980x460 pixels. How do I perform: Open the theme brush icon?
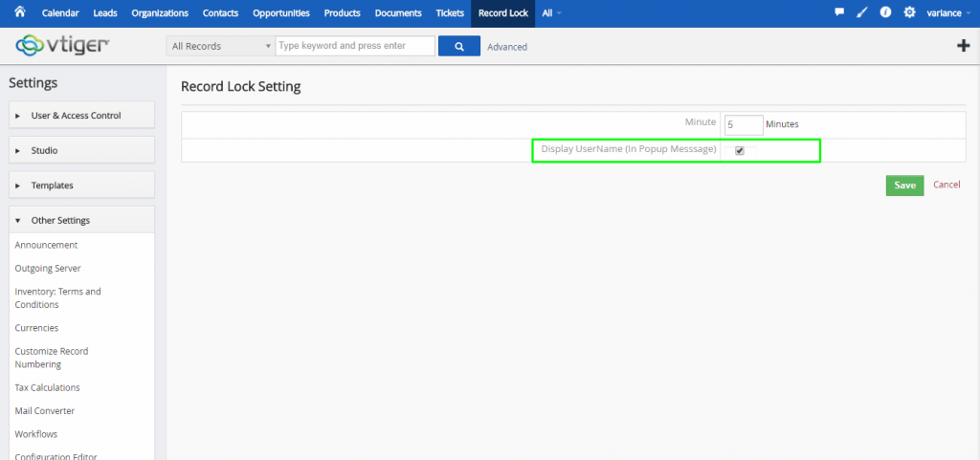(862, 12)
